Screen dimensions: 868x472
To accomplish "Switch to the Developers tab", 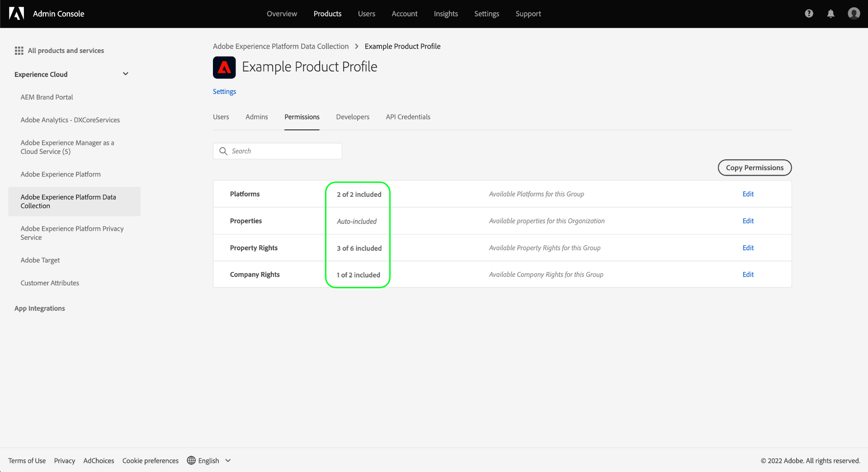I will pos(353,117).
